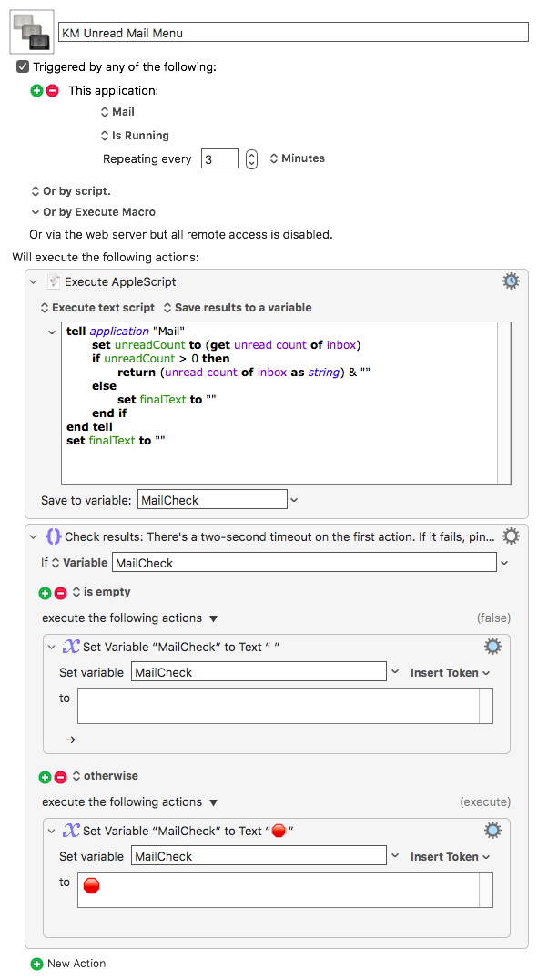Toggle the 'Triggered by any of the following' checkbox
Image resolution: width=538 pixels, height=980 pixels.
(23, 66)
